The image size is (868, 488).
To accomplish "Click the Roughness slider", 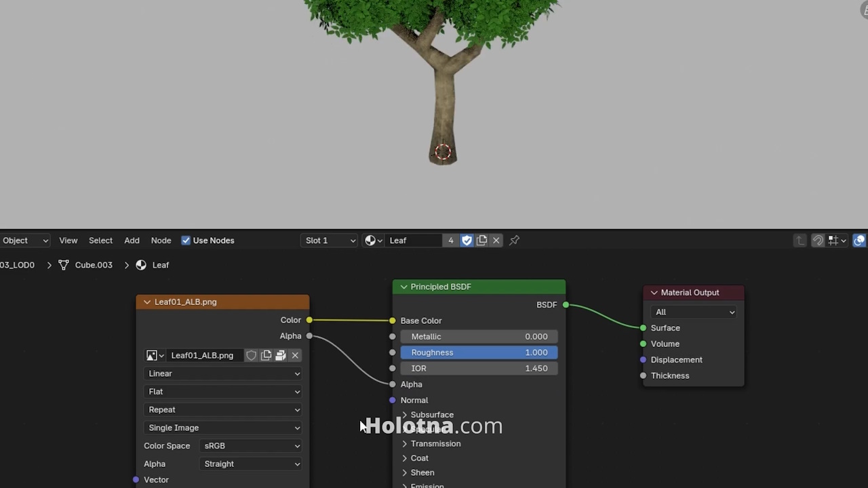I will [x=479, y=352].
